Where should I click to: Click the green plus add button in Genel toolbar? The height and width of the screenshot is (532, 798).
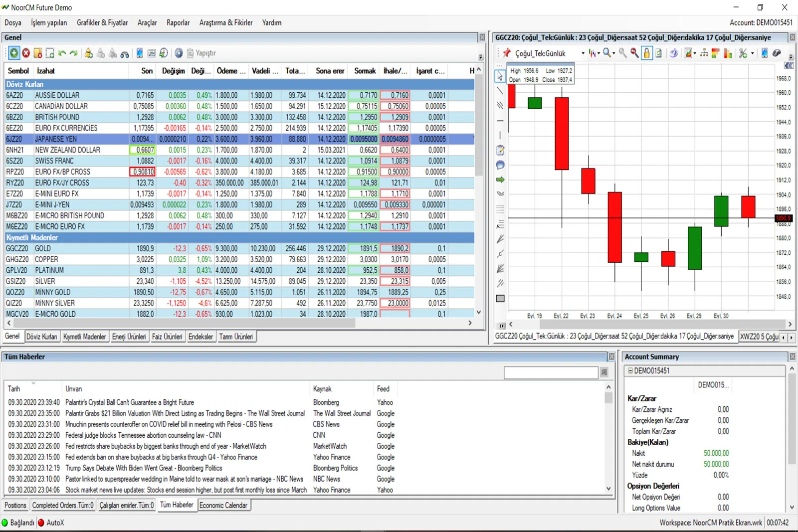[14, 53]
